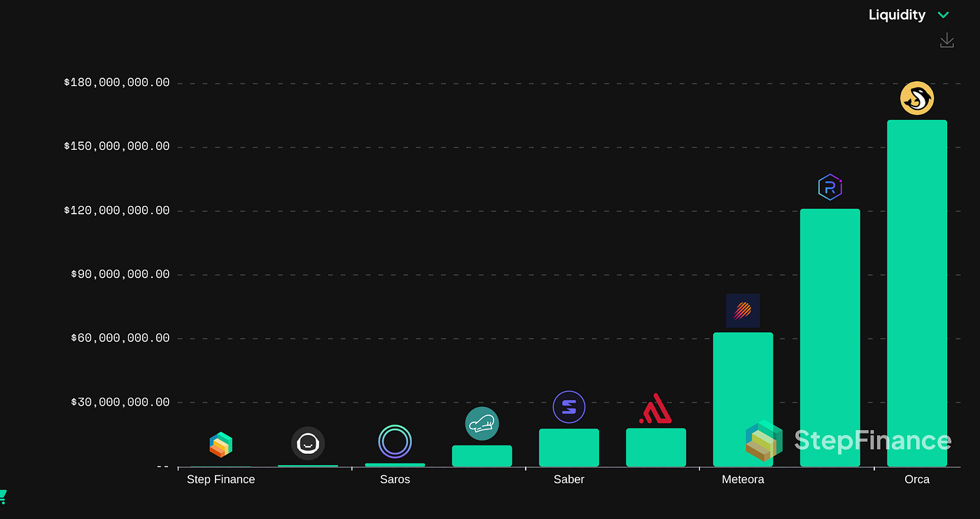The width and height of the screenshot is (980, 519).
Task: Click the $120,000,000.00 axis value
Action: point(117,211)
